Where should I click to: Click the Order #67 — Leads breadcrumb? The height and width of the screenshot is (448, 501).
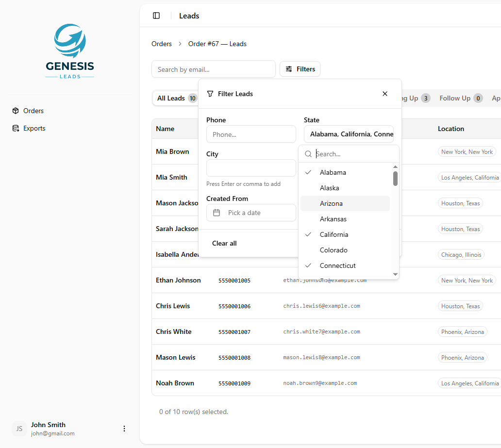(217, 44)
